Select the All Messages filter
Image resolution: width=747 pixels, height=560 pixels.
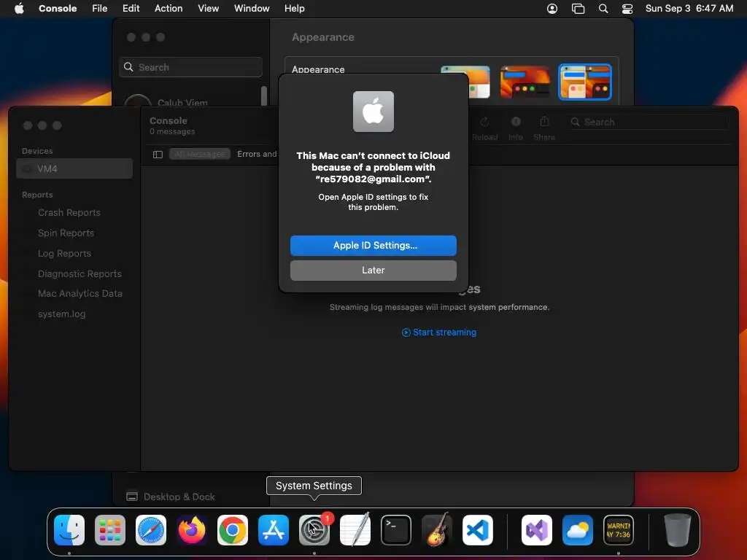pyautogui.click(x=200, y=155)
